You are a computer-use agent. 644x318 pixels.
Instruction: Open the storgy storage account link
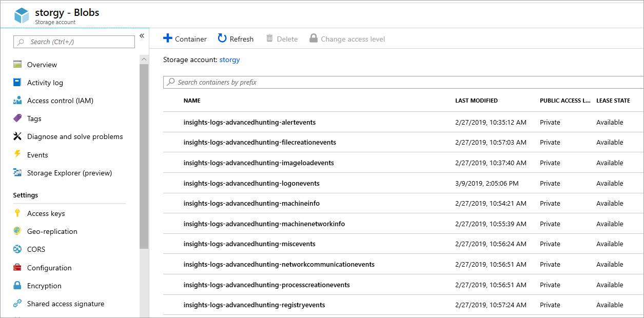tap(229, 59)
